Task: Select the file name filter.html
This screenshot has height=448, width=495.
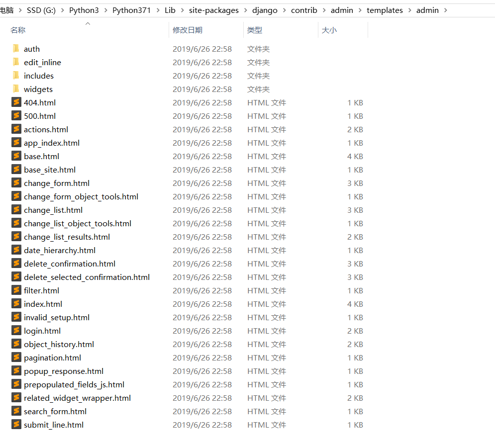Action: click(41, 290)
